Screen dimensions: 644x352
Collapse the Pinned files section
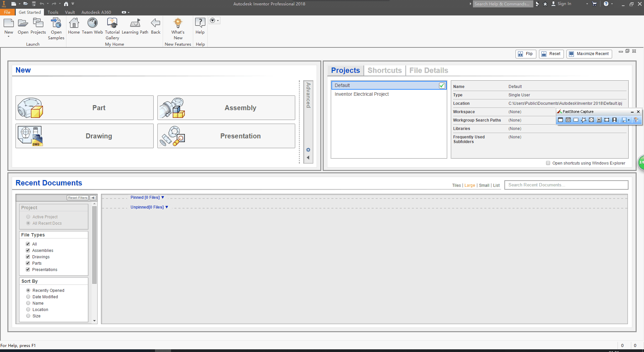click(x=163, y=197)
